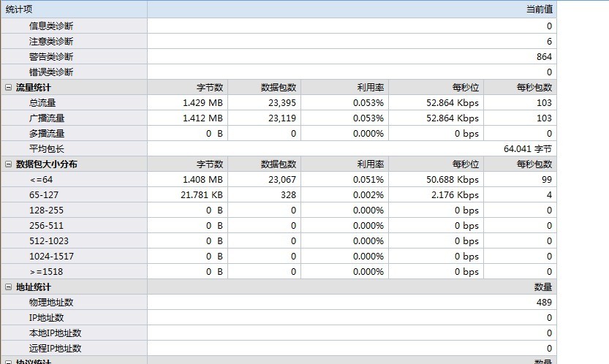Select the 本地IP地址数 row

[x=56, y=333]
